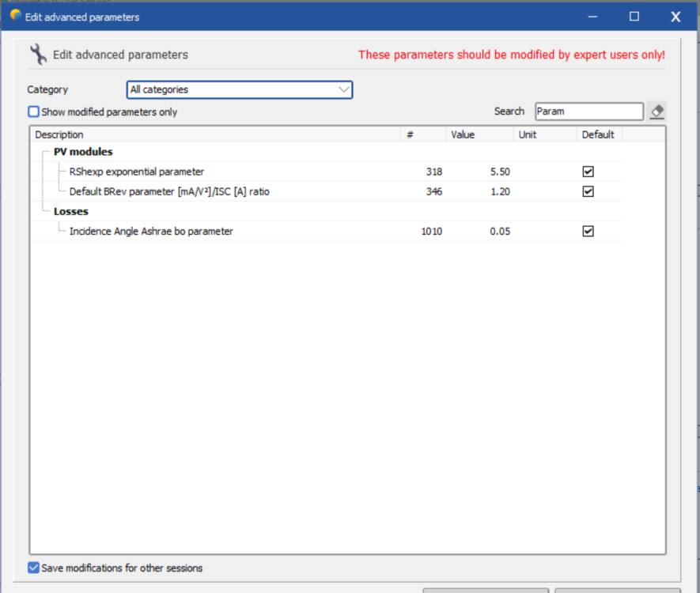The width and height of the screenshot is (700, 593).
Task: Click the app icon in the title bar
Action: coord(15,16)
